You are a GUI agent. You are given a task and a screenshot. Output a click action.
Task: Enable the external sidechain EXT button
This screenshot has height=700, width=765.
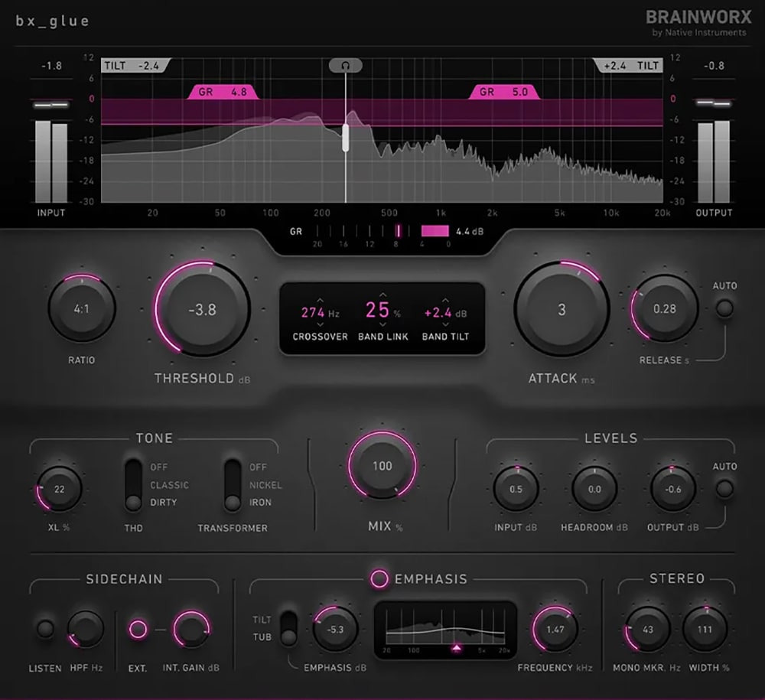(x=138, y=629)
